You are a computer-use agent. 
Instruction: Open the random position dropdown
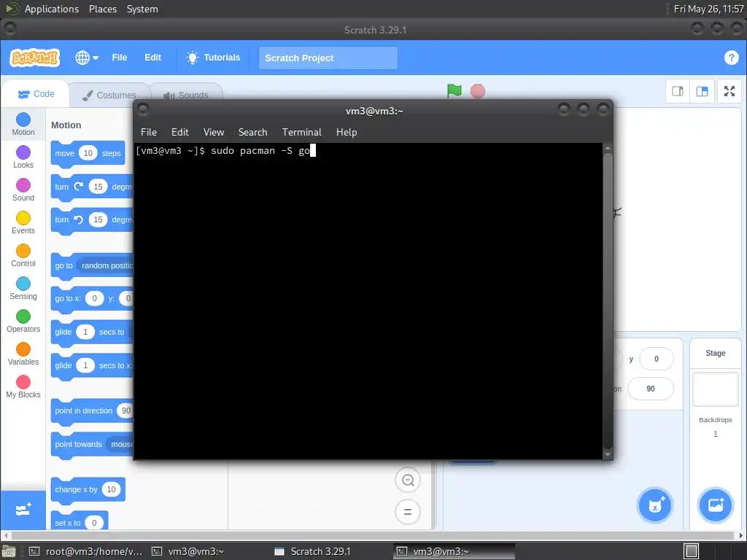(x=107, y=265)
